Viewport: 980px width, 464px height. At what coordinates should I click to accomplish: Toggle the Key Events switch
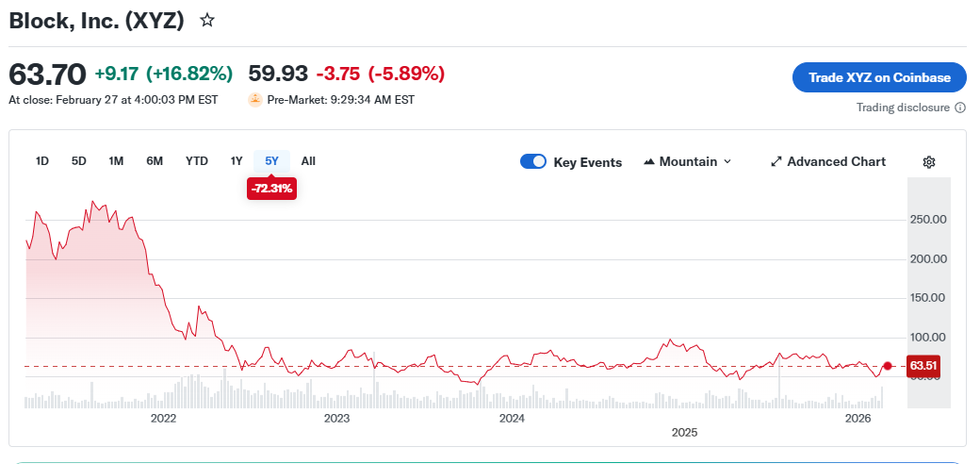point(533,162)
